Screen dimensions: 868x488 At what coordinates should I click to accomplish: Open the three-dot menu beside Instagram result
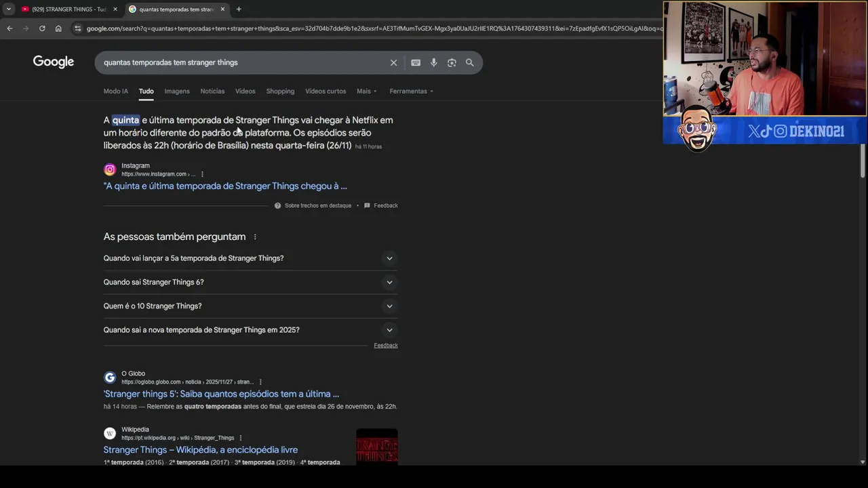click(x=202, y=174)
